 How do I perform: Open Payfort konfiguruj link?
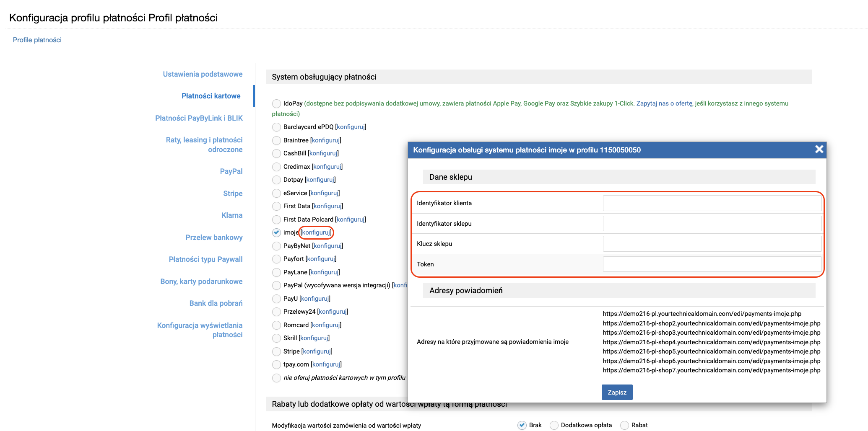321,259
